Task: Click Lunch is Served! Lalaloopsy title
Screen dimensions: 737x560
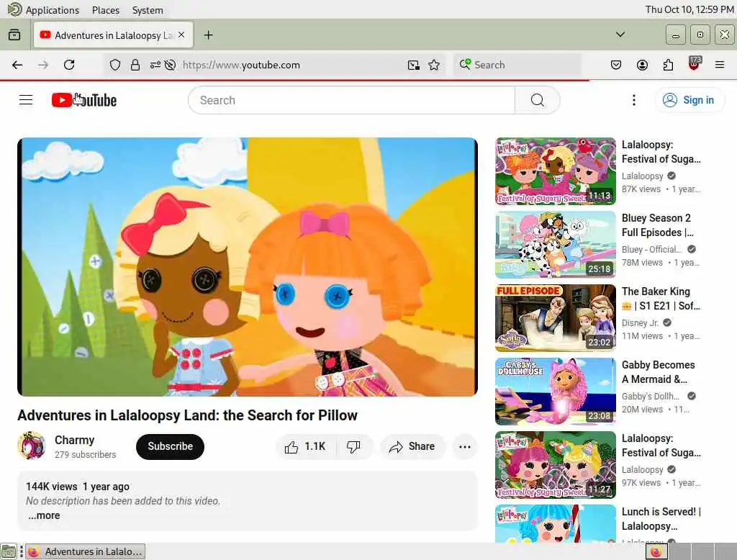Action: [661, 519]
